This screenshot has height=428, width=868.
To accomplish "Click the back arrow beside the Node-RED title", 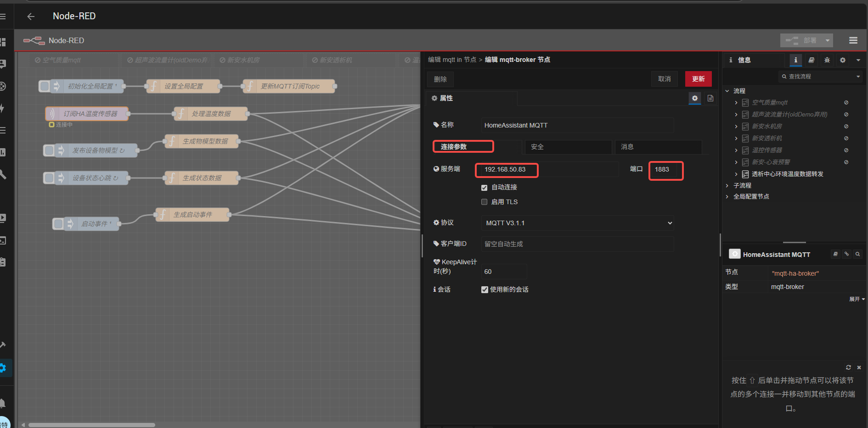I will coord(31,17).
